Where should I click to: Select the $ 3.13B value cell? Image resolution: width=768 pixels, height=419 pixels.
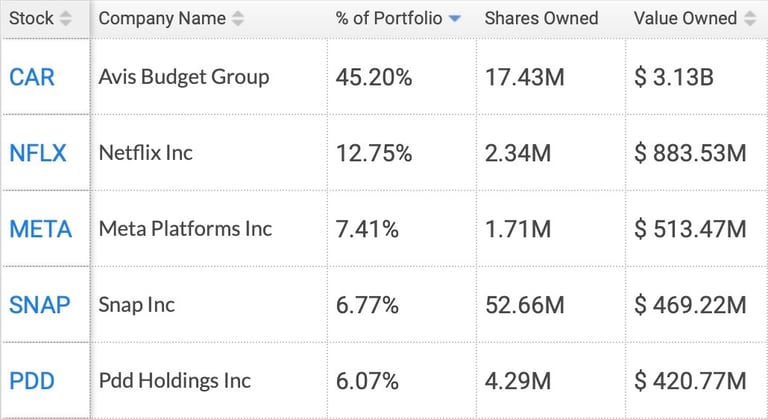[x=674, y=77]
